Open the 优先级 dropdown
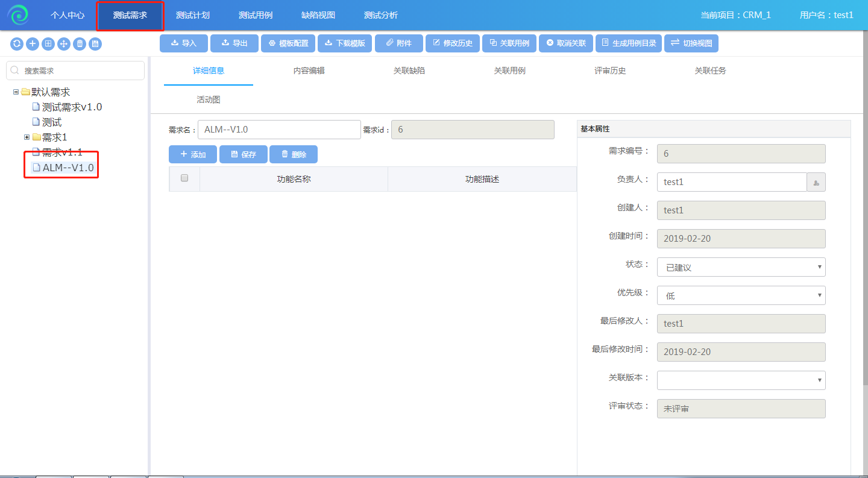Image resolution: width=868 pixels, height=478 pixels. (x=741, y=295)
